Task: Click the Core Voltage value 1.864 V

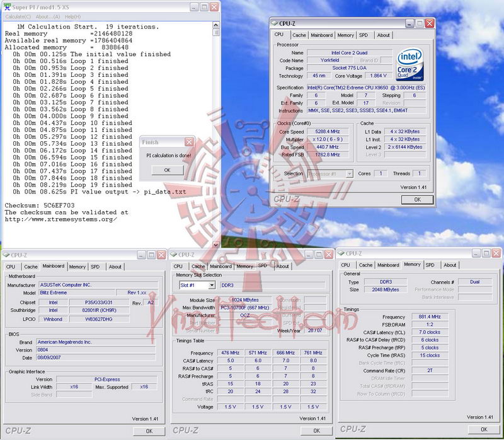Action: click(379, 76)
